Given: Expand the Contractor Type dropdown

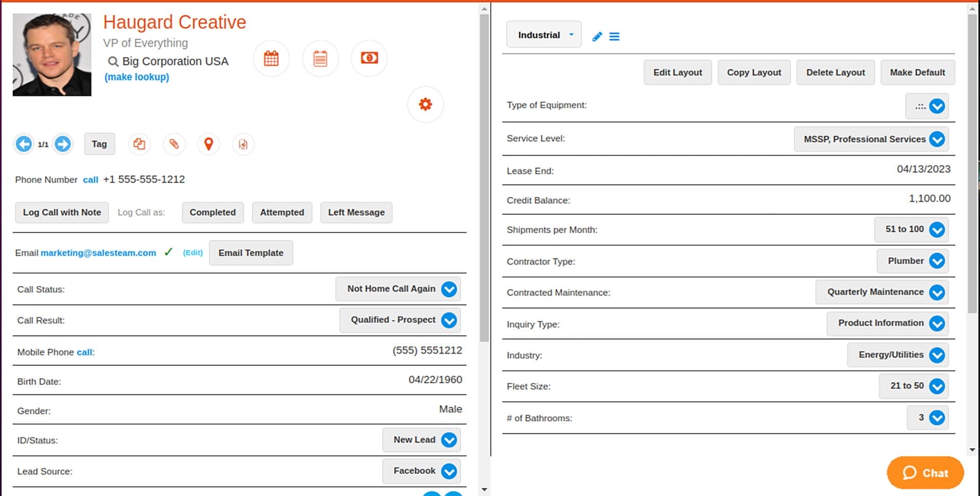Looking at the screenshot, I should pos(937,261).
